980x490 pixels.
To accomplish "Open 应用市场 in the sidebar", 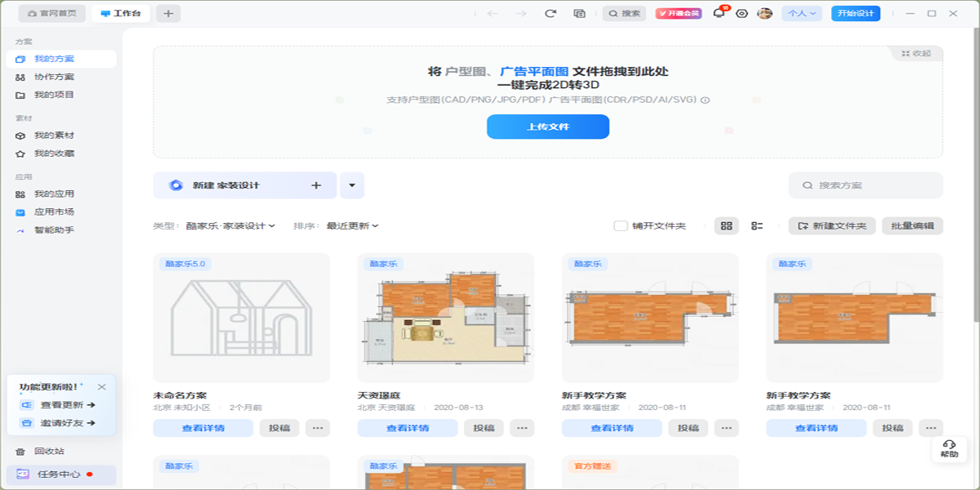I will [54, 212].
